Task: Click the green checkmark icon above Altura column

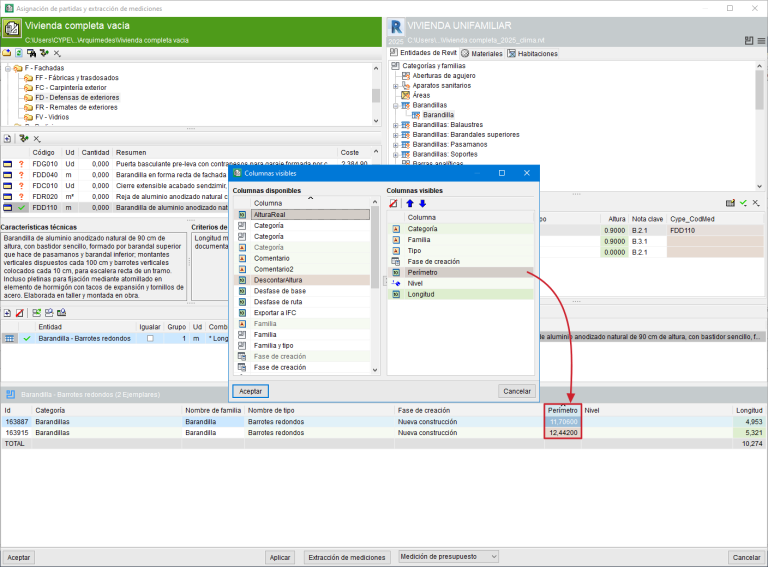Action: tap(744, 203)
